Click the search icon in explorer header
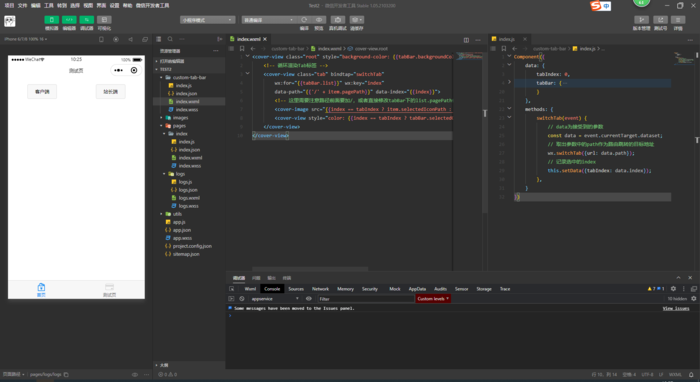 click(170, 39)
